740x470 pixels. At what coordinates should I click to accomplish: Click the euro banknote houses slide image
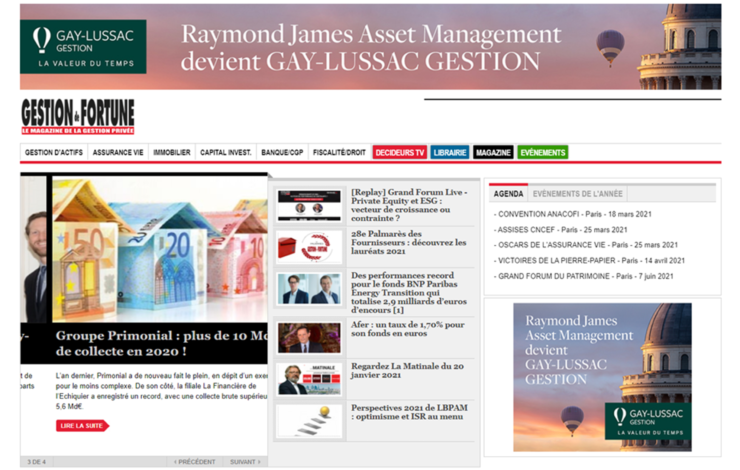tap(160, 250)
